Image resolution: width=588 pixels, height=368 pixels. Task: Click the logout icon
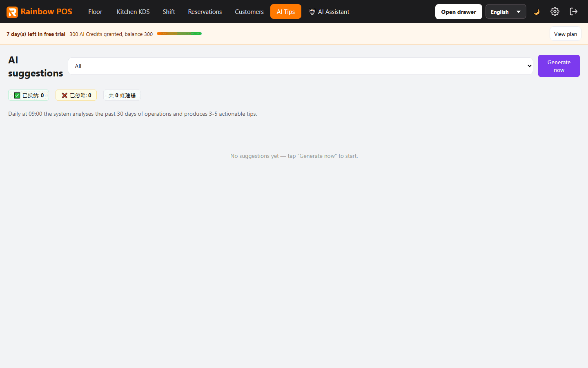pos(574,11)
